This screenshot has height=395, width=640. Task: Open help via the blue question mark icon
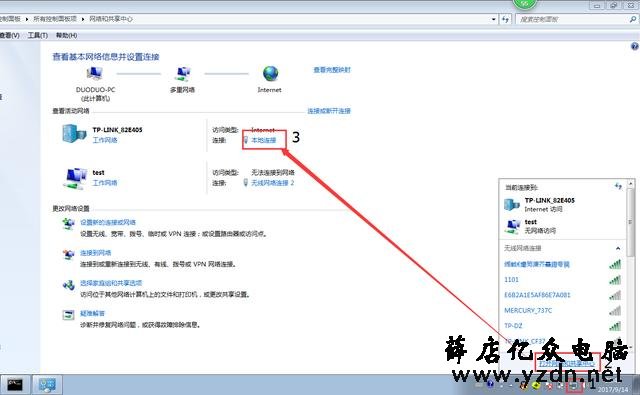coord(635,46)
